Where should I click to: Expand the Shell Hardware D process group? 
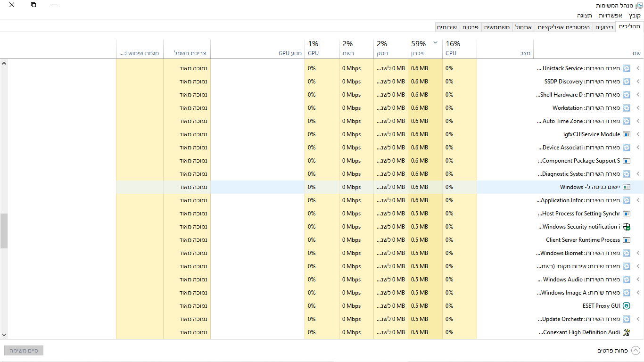point(638,95)
